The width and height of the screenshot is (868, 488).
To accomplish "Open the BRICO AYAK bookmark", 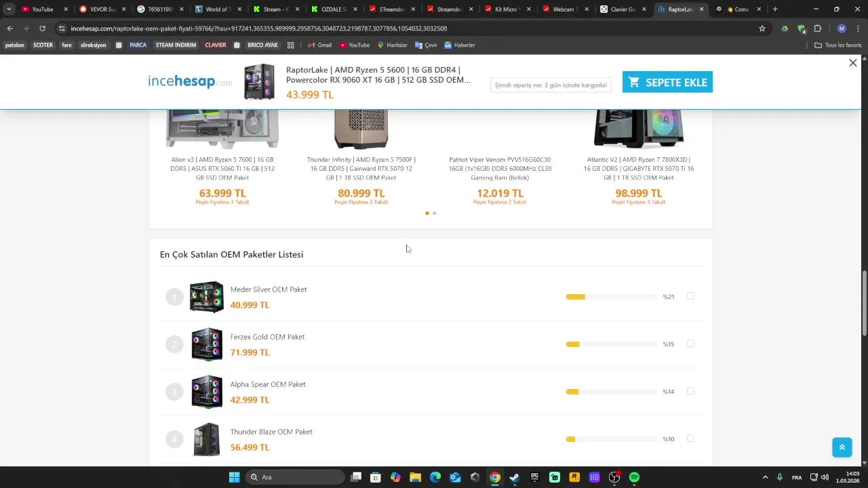I will 262,45.
